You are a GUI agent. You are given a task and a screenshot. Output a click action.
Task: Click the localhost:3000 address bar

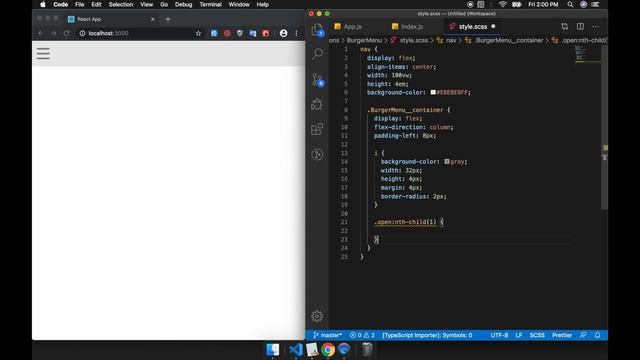point(137,33)
